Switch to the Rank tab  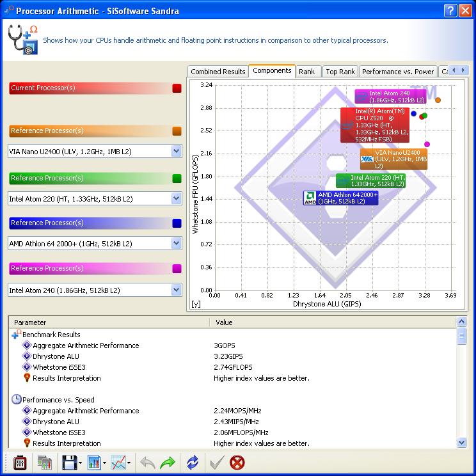pos(307,72)
